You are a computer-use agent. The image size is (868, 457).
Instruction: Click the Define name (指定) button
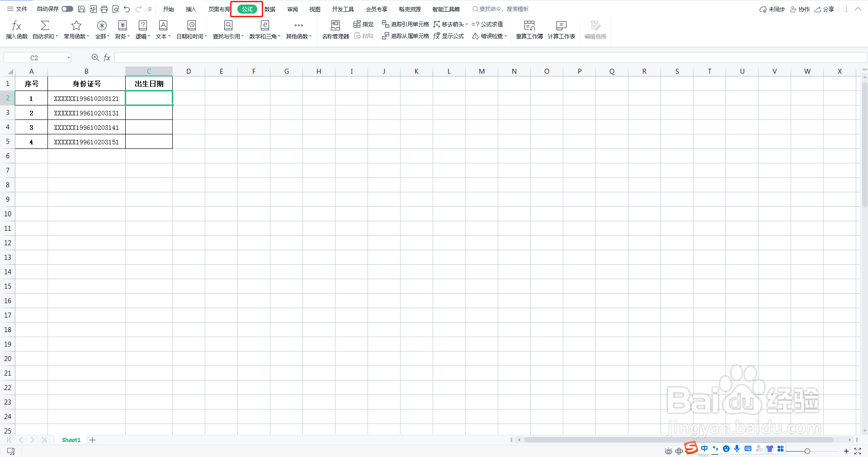363,24
